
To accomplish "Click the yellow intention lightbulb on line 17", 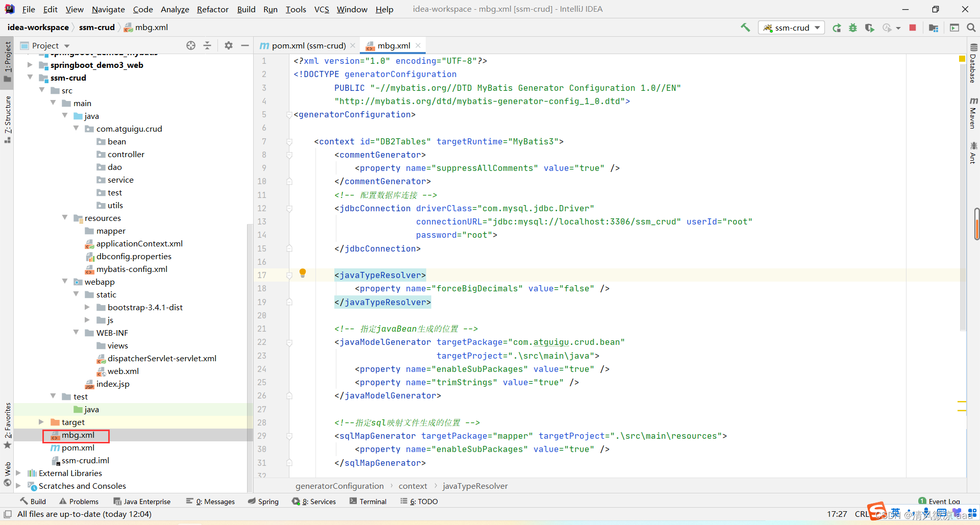I will tap(303, 273).
